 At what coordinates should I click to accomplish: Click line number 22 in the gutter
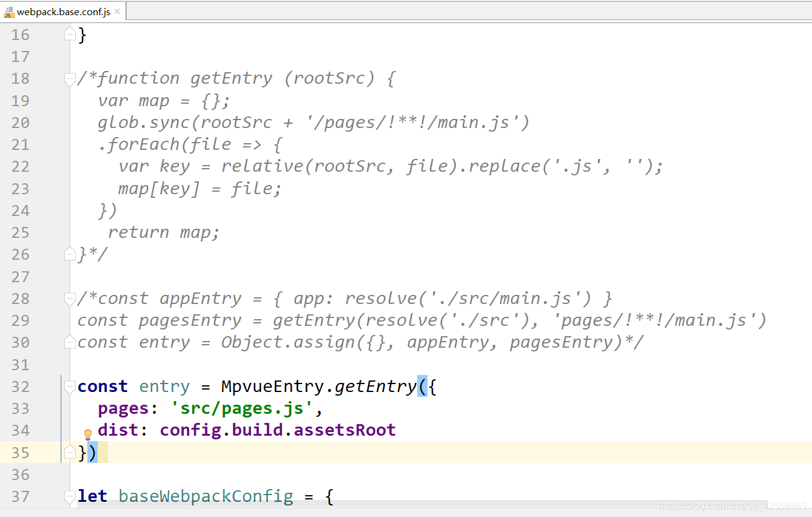(x=20, y=166)
